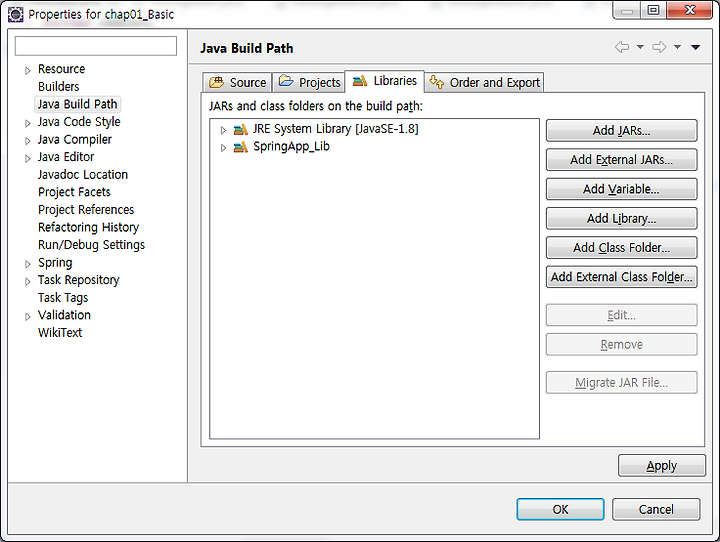Select the SpringApp_Lib library entry
The width and height of the screenshot is (720, 542).
tap(292, 147)
